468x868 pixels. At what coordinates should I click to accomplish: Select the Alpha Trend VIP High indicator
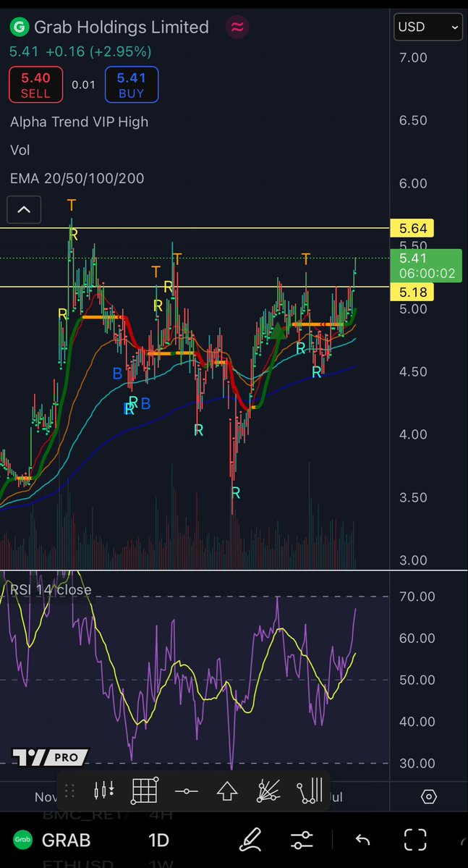point(79,122)
